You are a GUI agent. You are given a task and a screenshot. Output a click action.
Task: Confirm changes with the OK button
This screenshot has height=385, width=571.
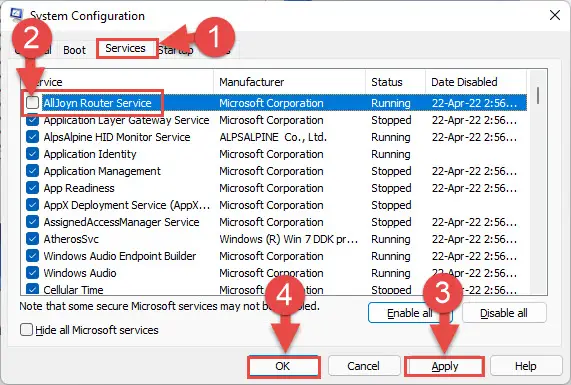(x=283, y=366)
